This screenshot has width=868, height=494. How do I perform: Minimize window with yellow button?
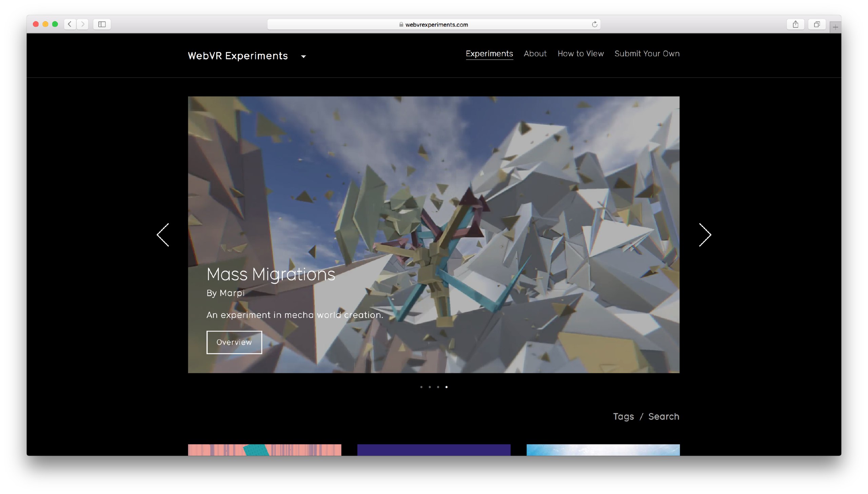45,24
